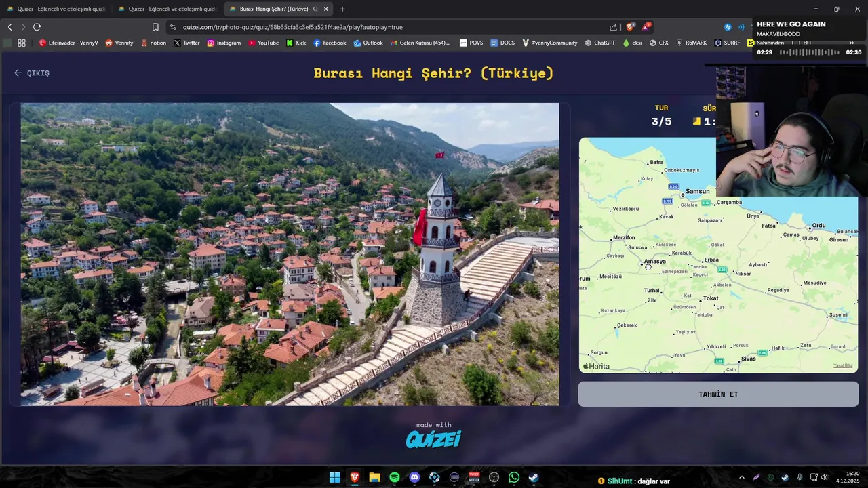
Task: Open the YouTube bookmark
Action: click(x=263, y=43)
